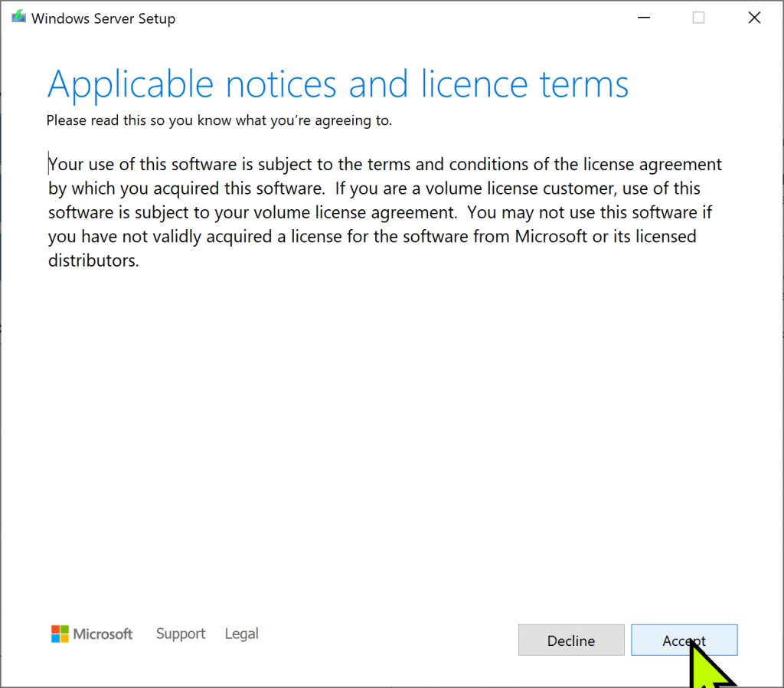The height and width of the screenshot is (688, 784).
Task: Minimize the Windows Server Setup window
Action: pyautogui.click(x=642, y=18)
